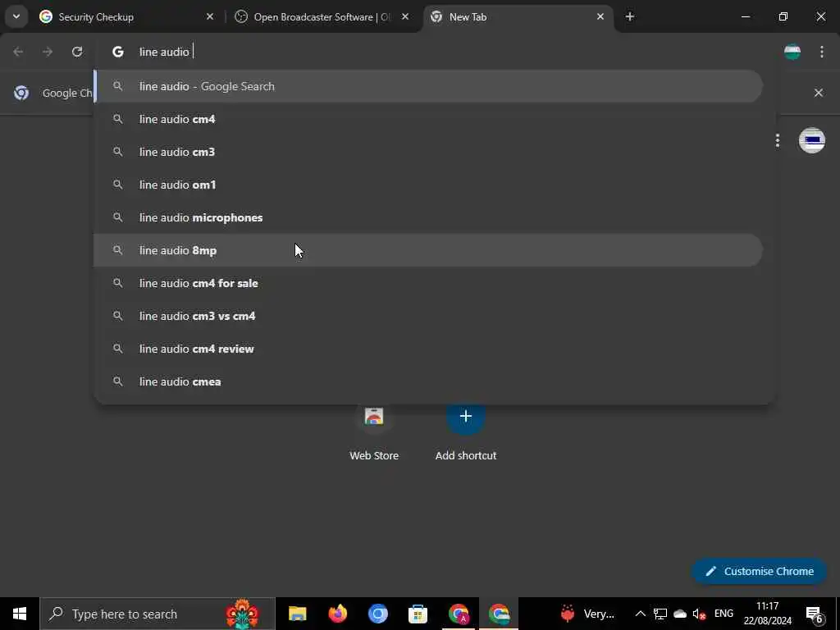Dismiss the Google Chrome info bar
This screenshot has width=840, height=630.
point(819,93)
